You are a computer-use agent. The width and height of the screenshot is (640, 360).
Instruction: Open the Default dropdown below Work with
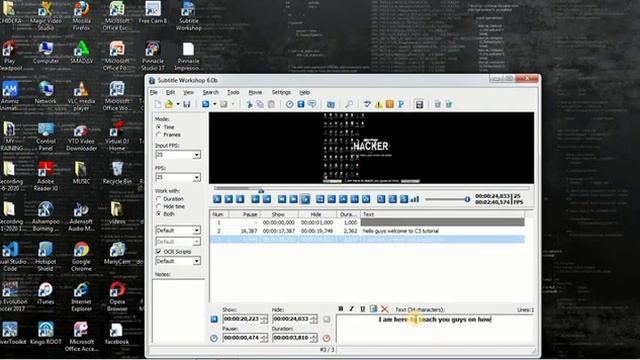pos(197,230)
